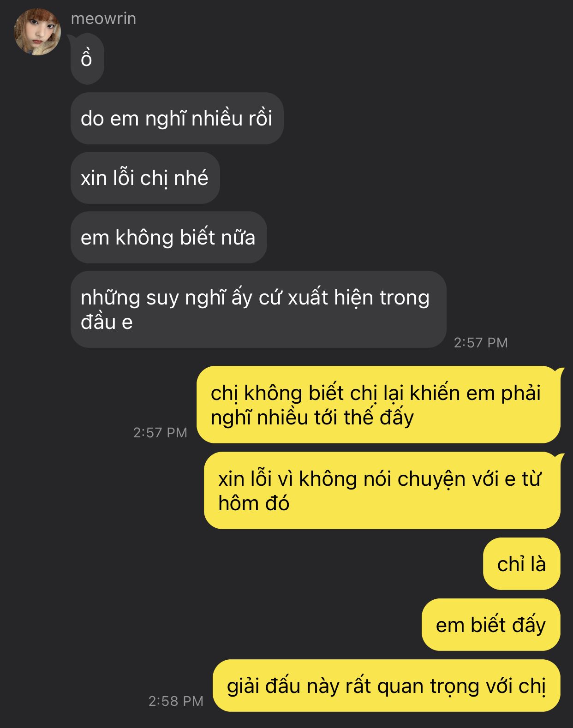Select the "ồ" message bubble
The width and height of the screenshot is (573, 728).
pos(87,59)
